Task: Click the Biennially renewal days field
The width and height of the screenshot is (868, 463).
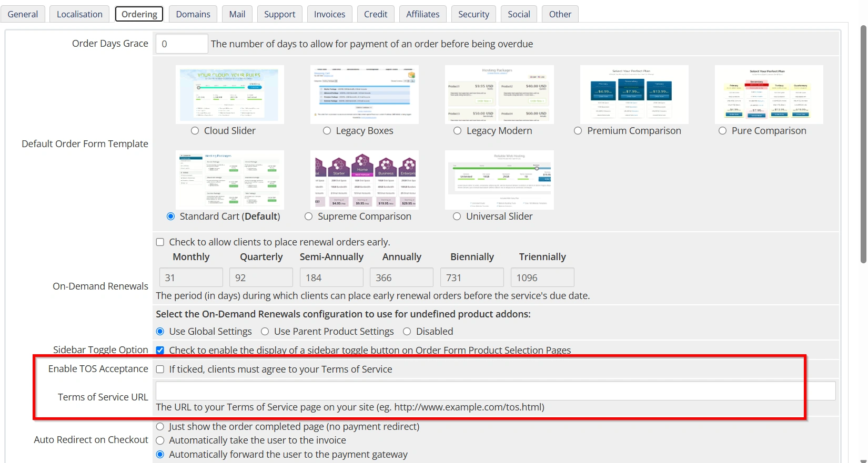Action: (x=472, y=277)
